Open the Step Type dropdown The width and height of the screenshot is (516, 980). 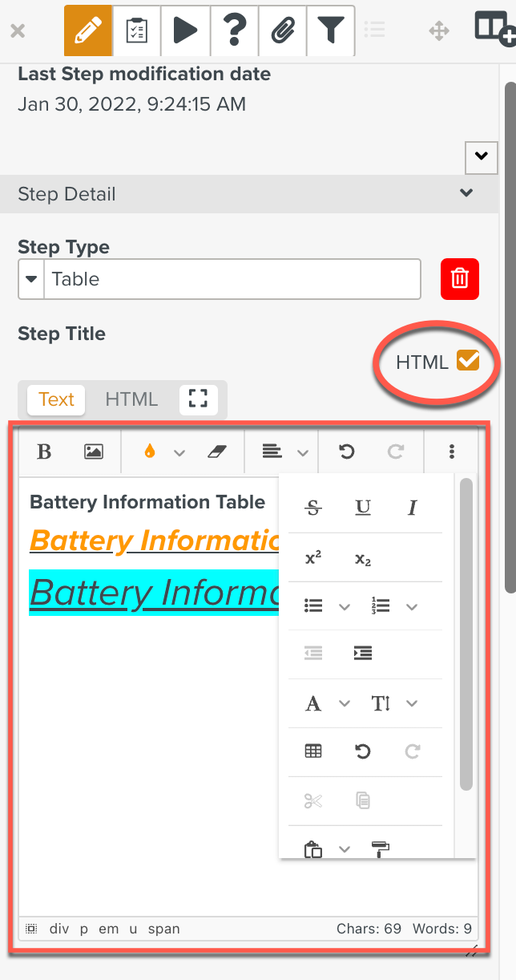point(31,279)
